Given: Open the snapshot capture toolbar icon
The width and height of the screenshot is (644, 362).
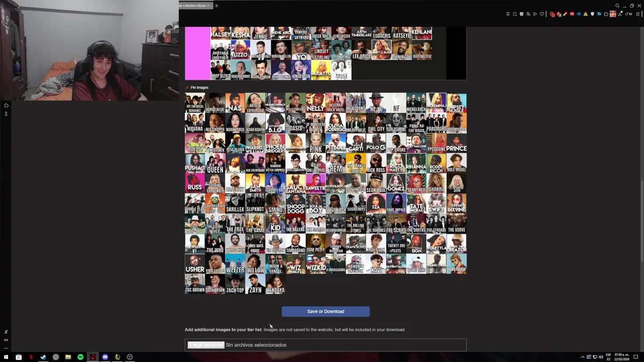Looking at the screenshot, I should 515,14.
